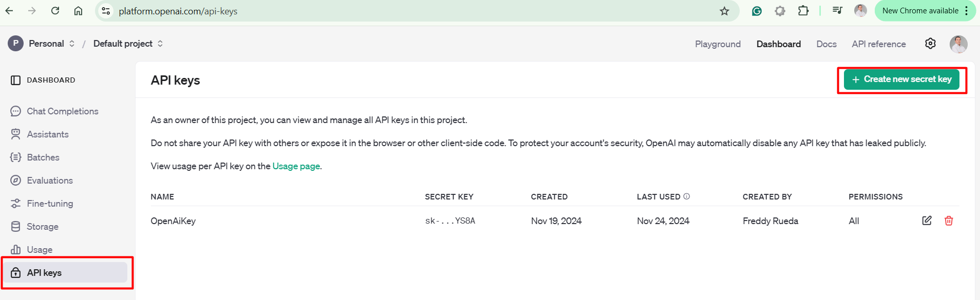Open the Docs tab
The width and height of the screenshot is (980, 300).
(x=827, y=44)
